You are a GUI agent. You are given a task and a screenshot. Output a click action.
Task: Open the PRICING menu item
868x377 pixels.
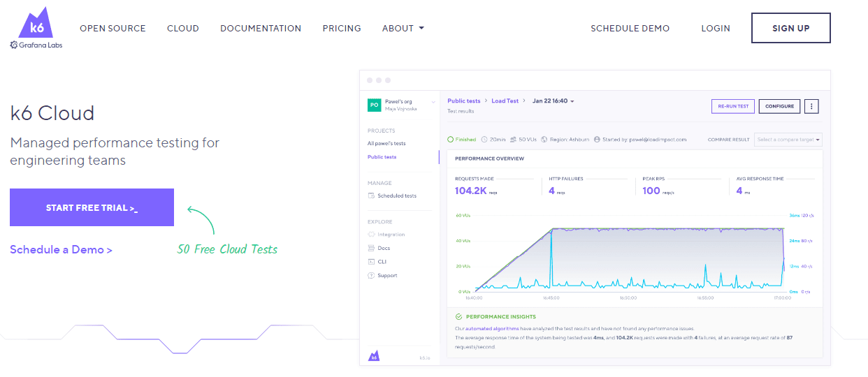(x=342, y=29)
